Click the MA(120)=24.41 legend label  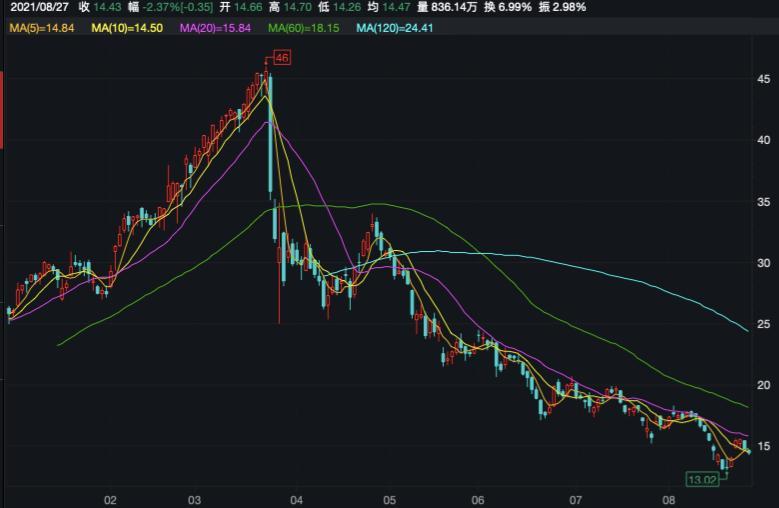pyautogui.click(x=395, y=28)
